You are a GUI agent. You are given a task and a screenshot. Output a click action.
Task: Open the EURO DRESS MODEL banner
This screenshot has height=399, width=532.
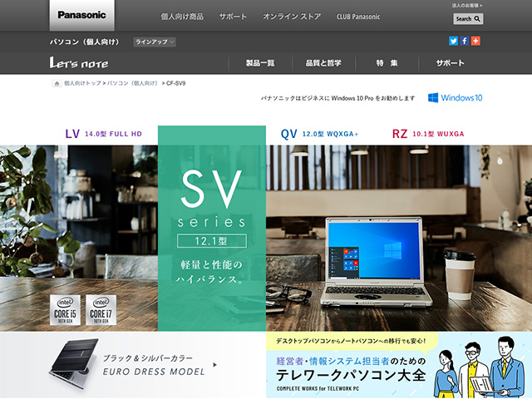click(x=133, y=365)
